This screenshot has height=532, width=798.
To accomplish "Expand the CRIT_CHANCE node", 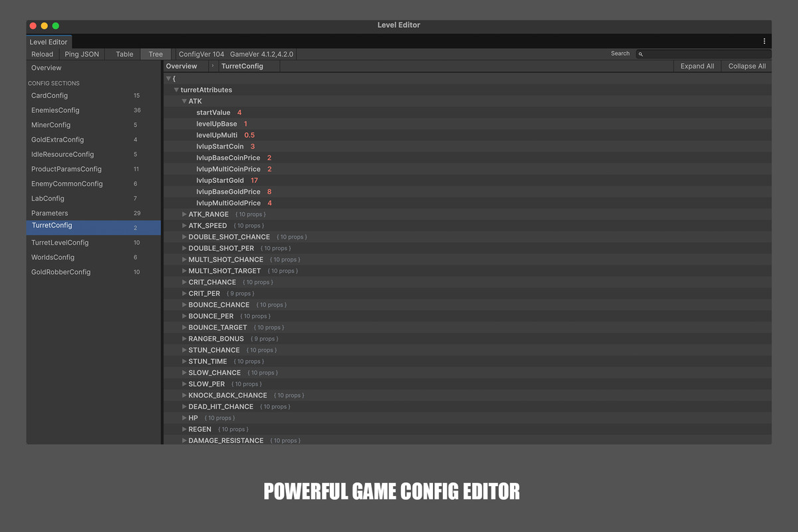I will pos(185,282).
